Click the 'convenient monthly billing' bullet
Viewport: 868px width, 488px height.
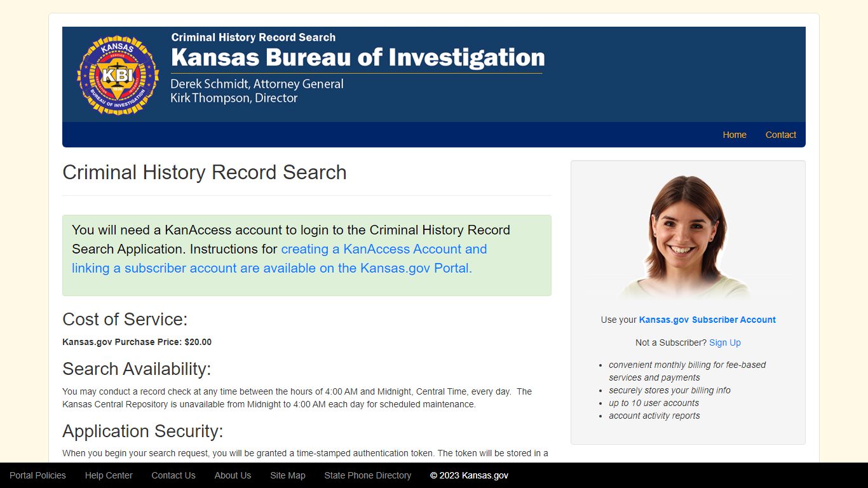688,371
